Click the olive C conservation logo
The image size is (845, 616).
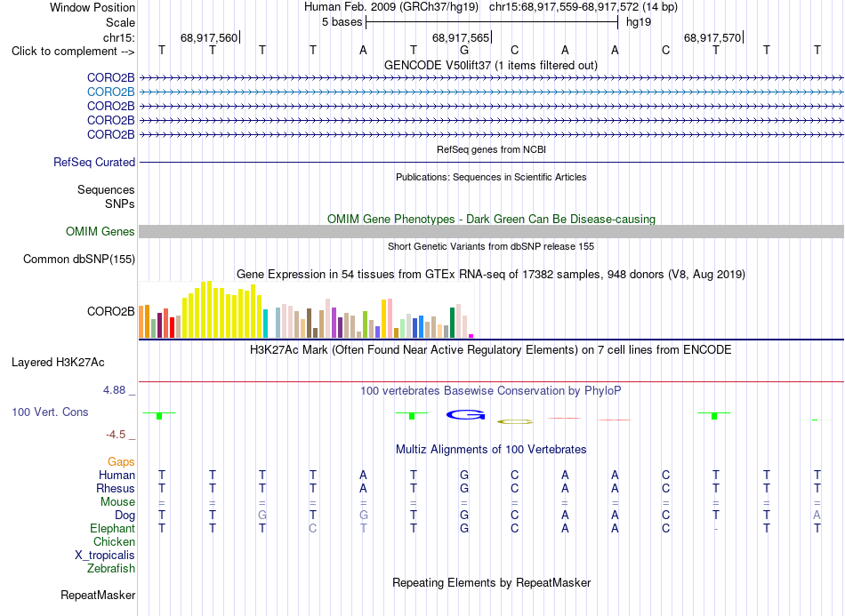click(x=515, y=421)
